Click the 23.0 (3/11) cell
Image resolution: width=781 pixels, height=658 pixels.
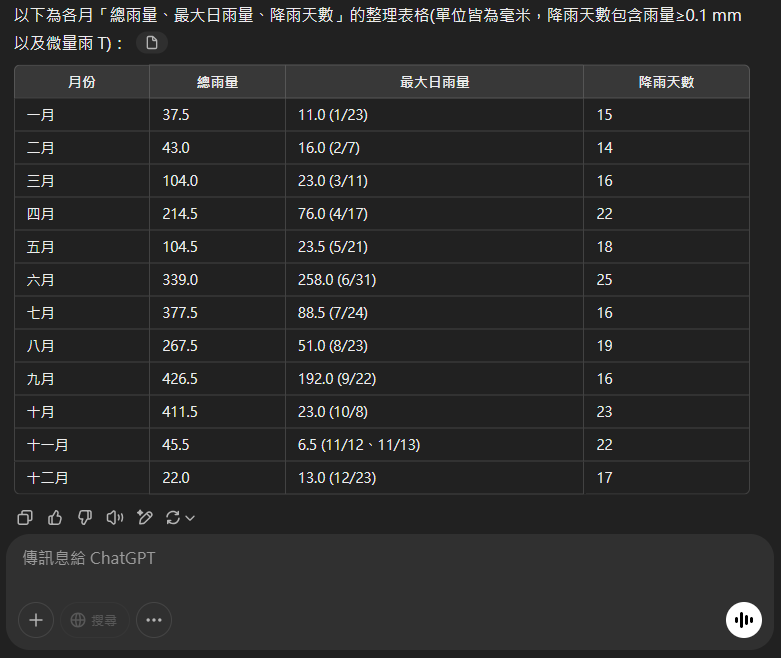click(435, 181)
